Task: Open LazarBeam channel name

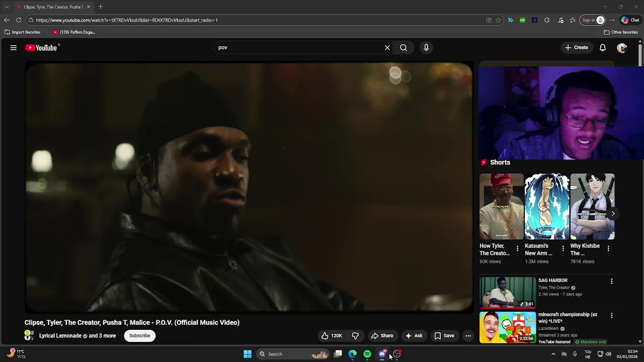Action: (548, 328)
